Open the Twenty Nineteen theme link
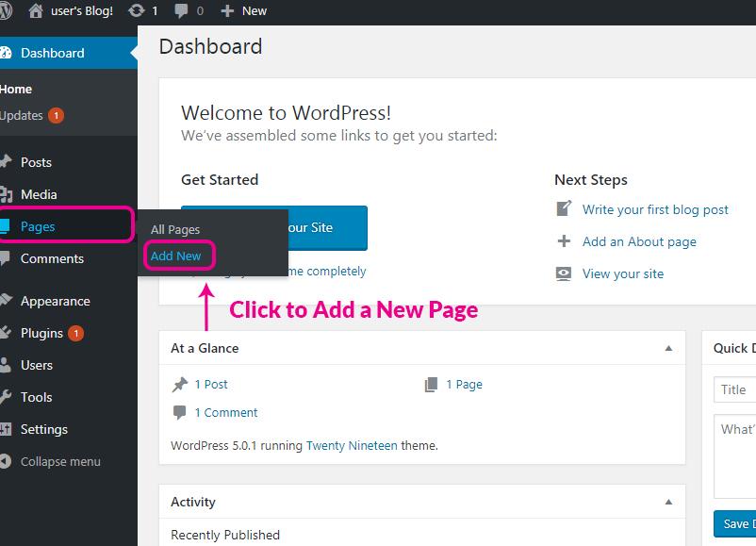756x546 pixels. (352, 445)
